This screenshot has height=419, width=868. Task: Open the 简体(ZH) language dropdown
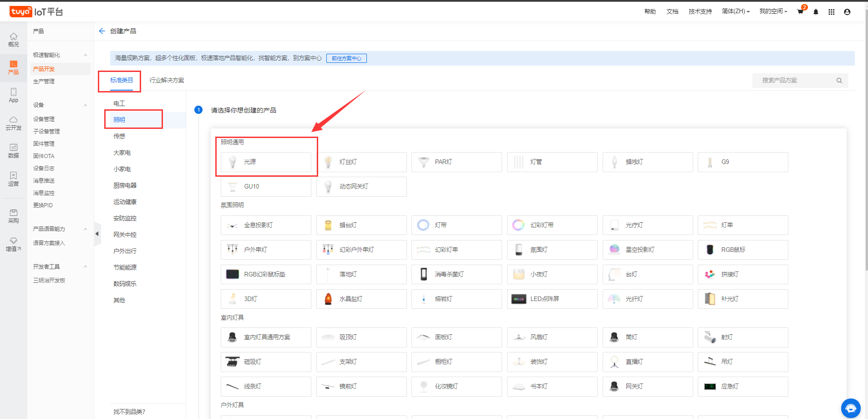coord(736,11)
